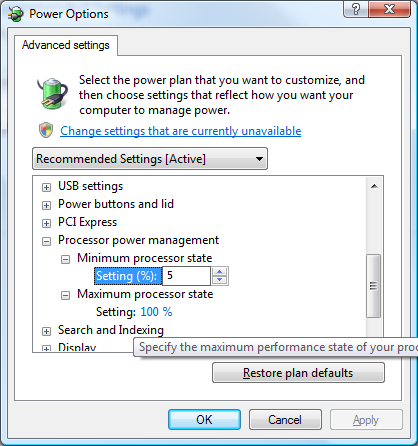Click the scroll up arrow in settings list
The width and height of the screenshot is (418, 446).
coord(374,186)
